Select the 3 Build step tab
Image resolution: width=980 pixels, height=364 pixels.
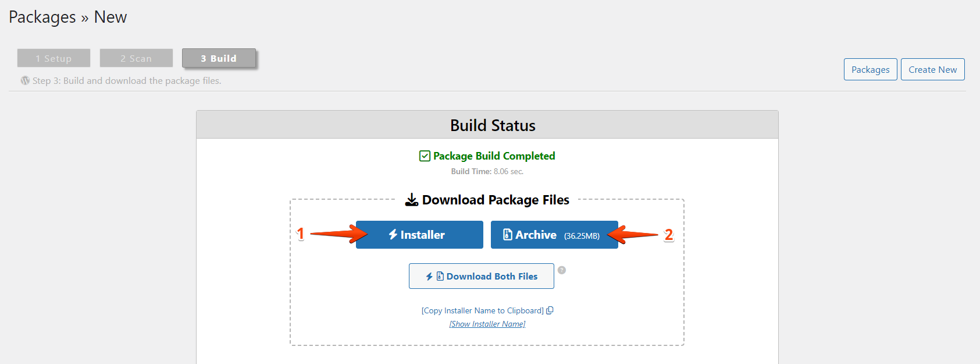tap(219, 58)
